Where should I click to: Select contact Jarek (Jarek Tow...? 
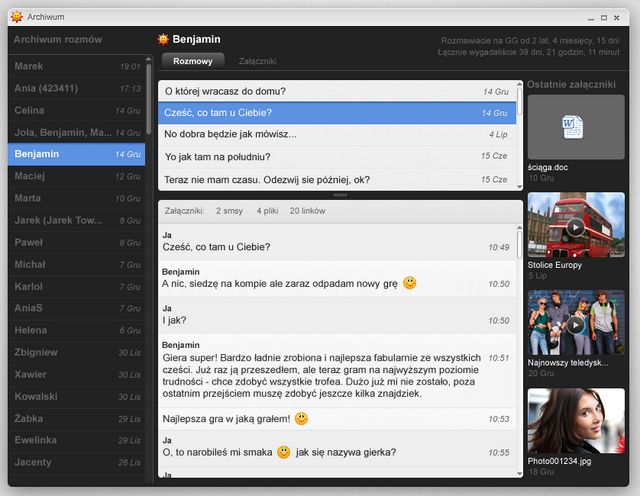pos(77,220)
